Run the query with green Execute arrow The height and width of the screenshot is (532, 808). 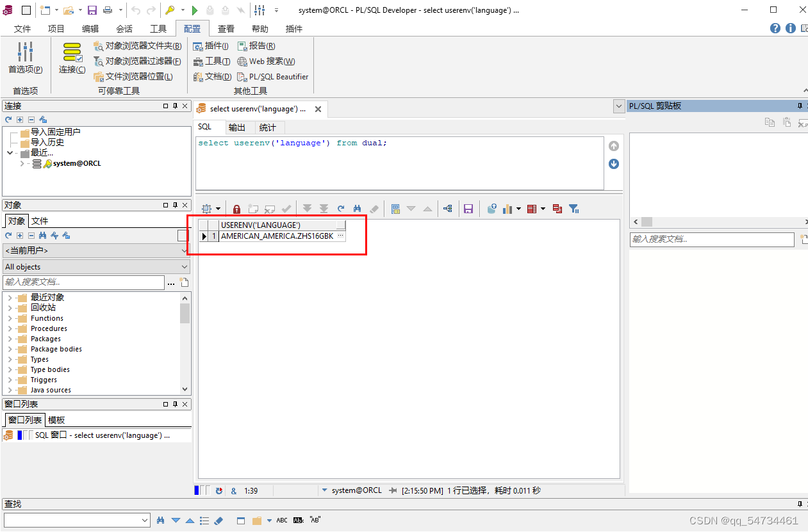(x=195, y=10)
